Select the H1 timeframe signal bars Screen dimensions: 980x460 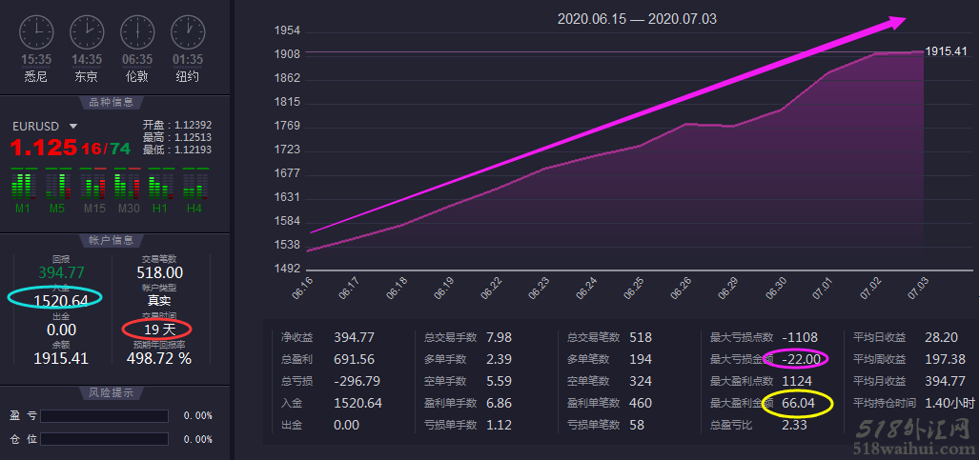tap(160, 184)
